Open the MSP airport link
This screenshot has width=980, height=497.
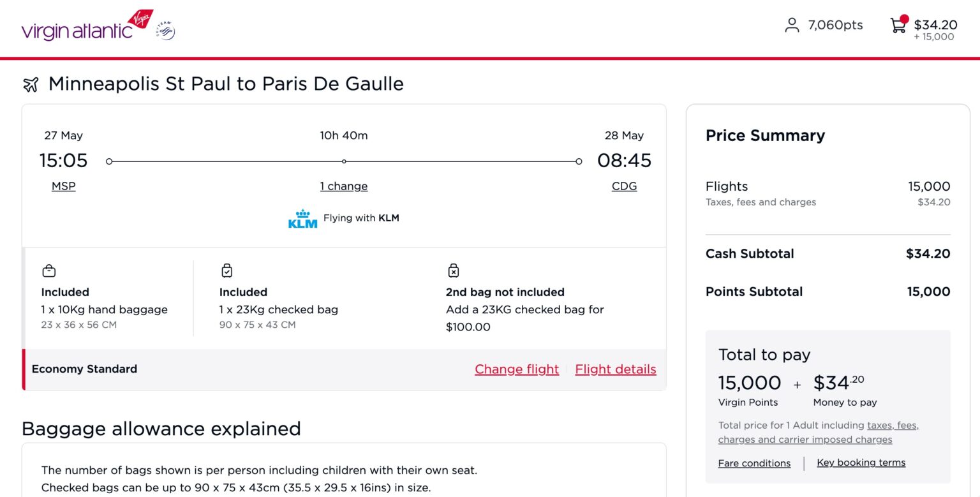pyautogui.click(x=63, y=186)
